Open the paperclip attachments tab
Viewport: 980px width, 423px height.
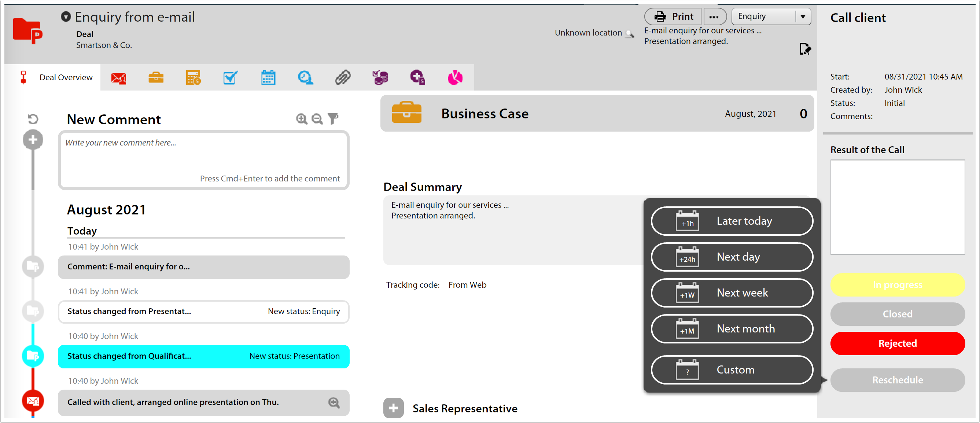click(x=342, y=78)
